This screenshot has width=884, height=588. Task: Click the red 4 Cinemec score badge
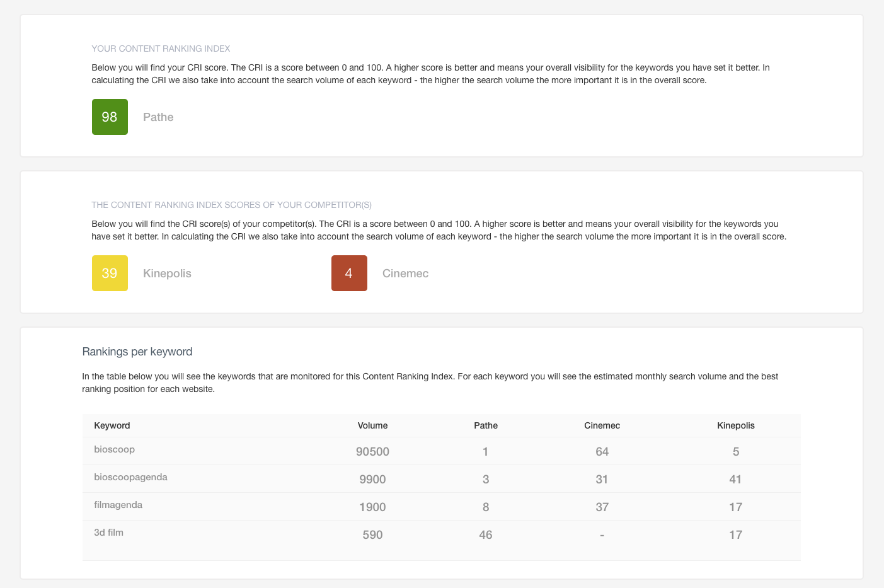click(349, 273)
